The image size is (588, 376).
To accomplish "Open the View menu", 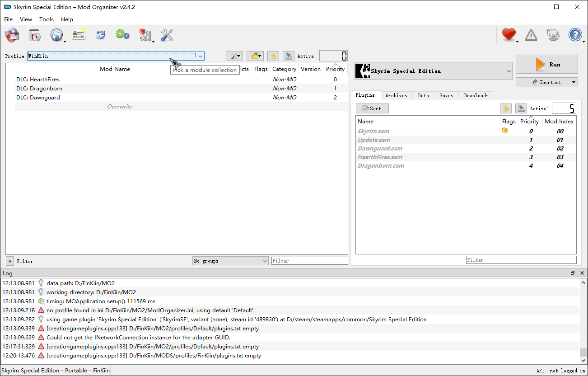I will [x=26, y=19].
